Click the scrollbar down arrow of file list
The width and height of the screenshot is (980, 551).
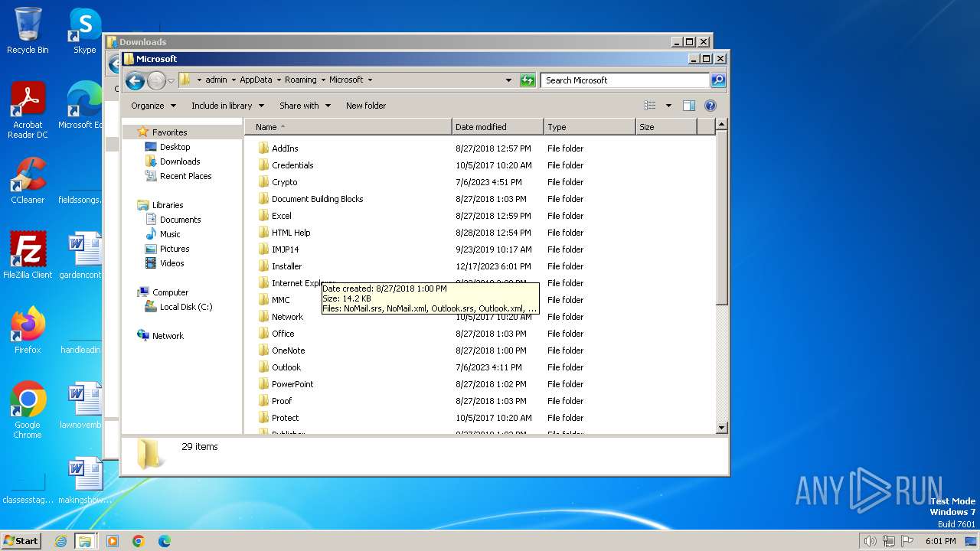pyautogui.click(x=721, y=428)
